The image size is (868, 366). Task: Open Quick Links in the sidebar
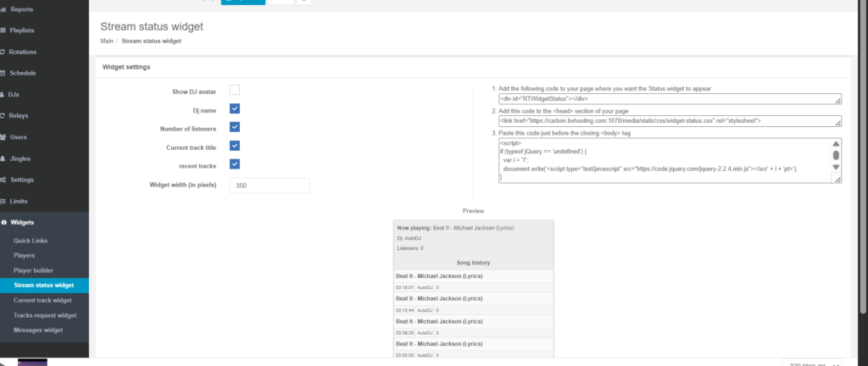(x=31, y=241)
